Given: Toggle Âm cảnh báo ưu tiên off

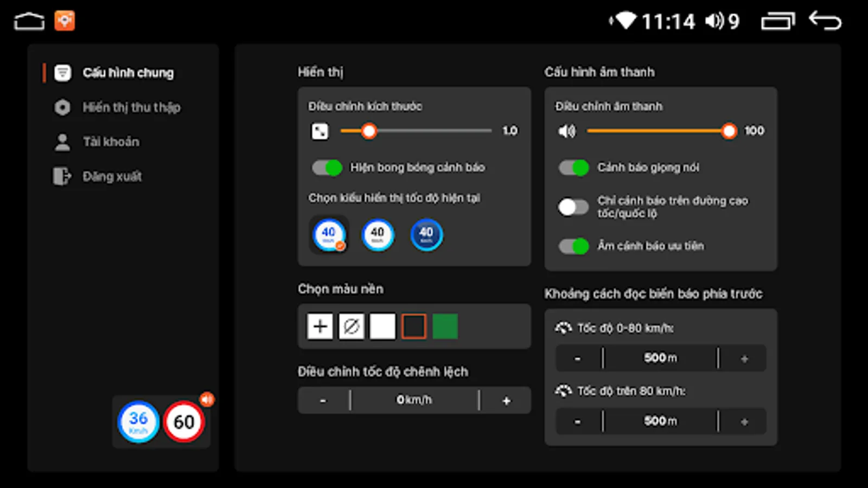Looking at the screenshot, I should (573, 246).
